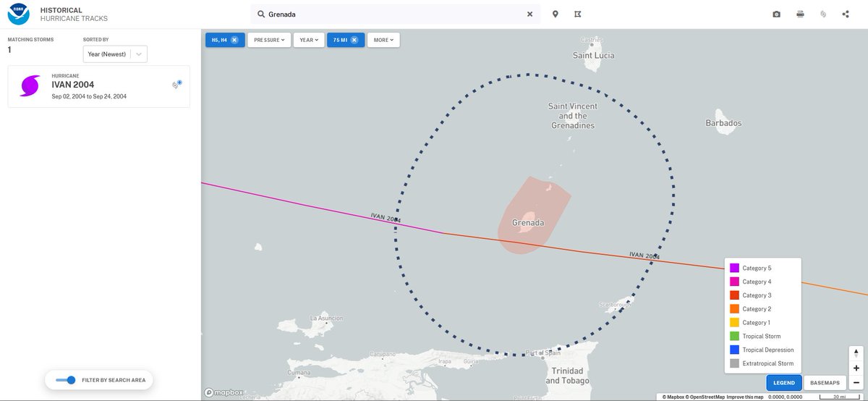Open the Year filter dropdown
This screenshot has height=401, width=868.
click(309, 40)
